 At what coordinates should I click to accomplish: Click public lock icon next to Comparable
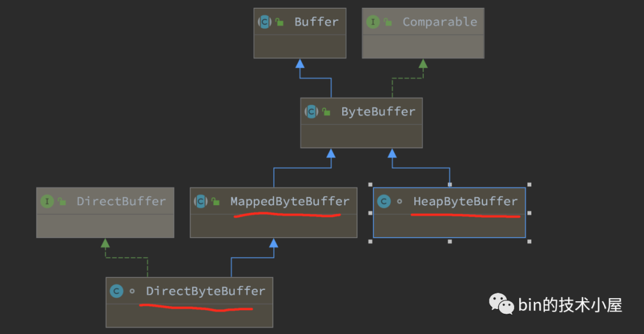[388, 22]
